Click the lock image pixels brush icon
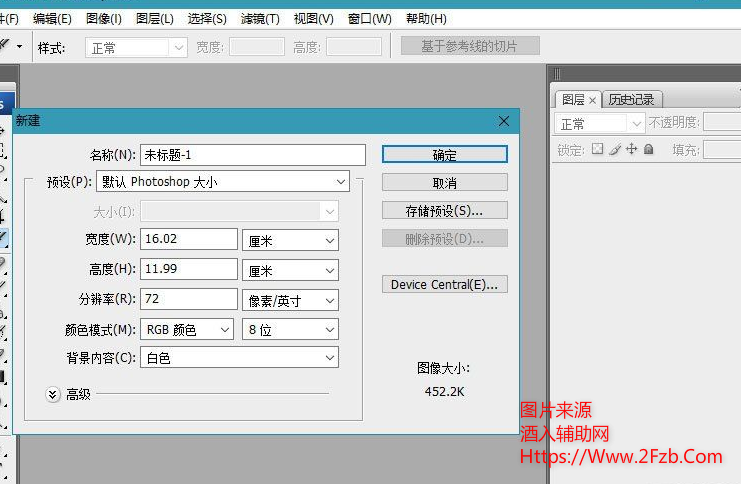The image size is (741, 484). pyautogui.click(x=615, y=149)
